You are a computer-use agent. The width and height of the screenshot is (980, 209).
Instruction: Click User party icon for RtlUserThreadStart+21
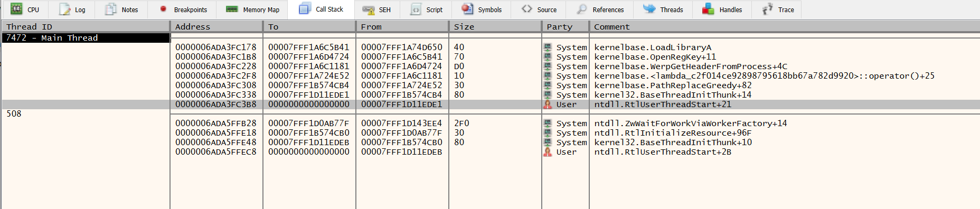(548, 104)
